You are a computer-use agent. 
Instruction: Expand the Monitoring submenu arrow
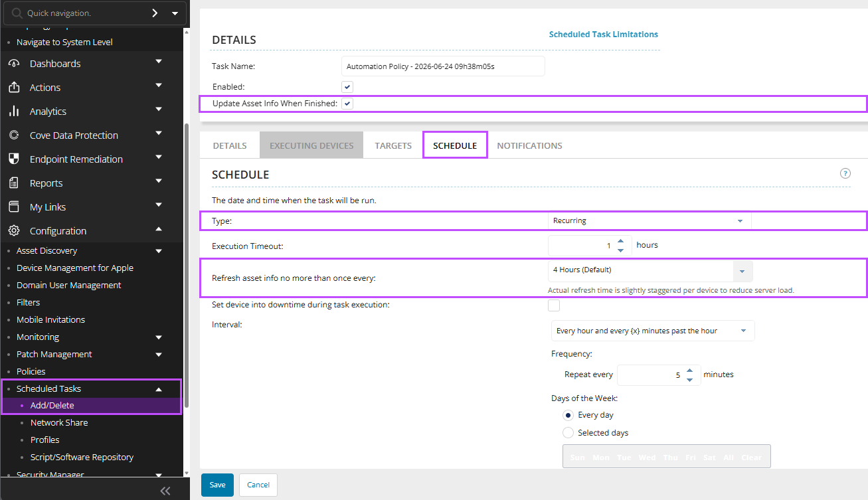click(159, 337)
